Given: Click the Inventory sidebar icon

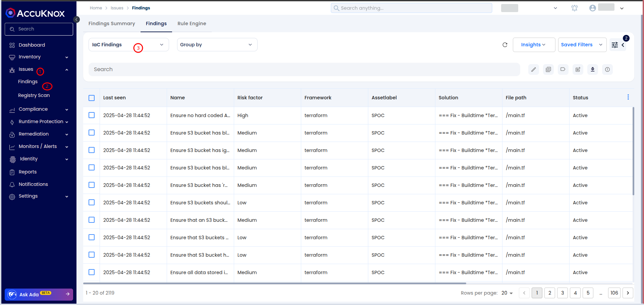Looking at the screenshot, I should point(12,57).
